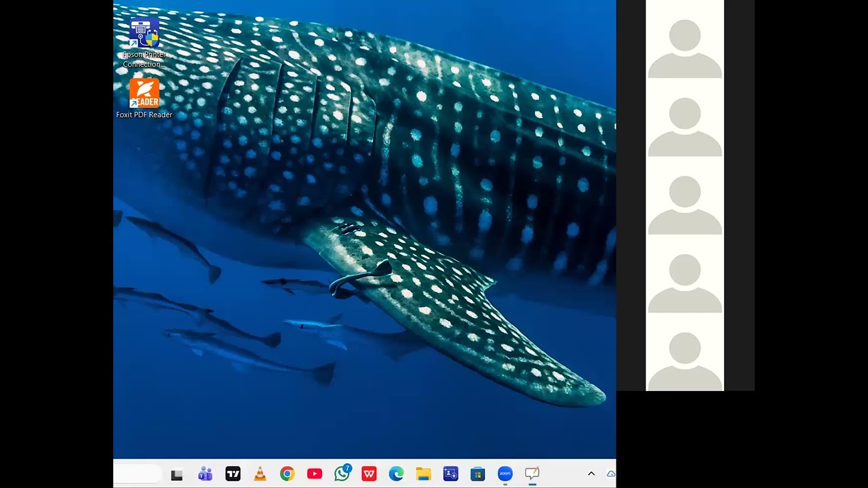Image resolution: width=868 pixels, height=488 pixels.
Task: Open Google Chrome from the taskbar
Action: coord(287,474)
